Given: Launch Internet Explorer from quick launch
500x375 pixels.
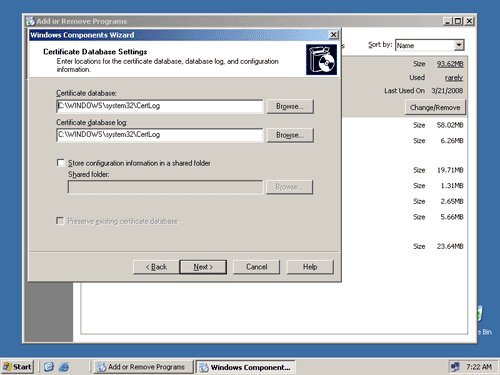Looking at the screenshot, I should [x=64, y=367].
